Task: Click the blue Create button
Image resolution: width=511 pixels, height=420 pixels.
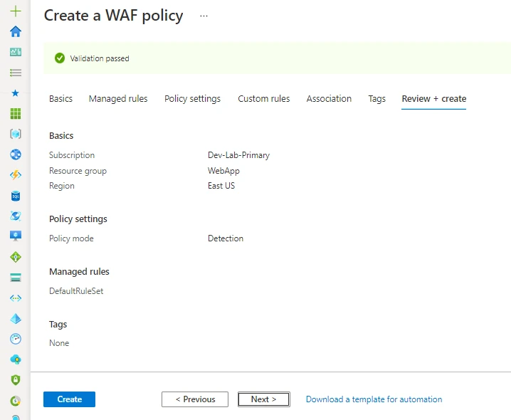Action: click(x=69, y=399)
